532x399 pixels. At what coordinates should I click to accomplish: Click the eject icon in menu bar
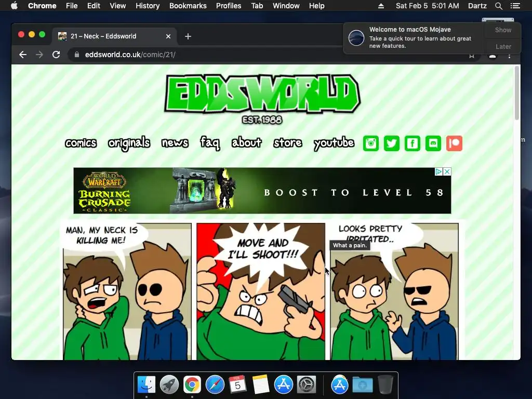[381, 6]
